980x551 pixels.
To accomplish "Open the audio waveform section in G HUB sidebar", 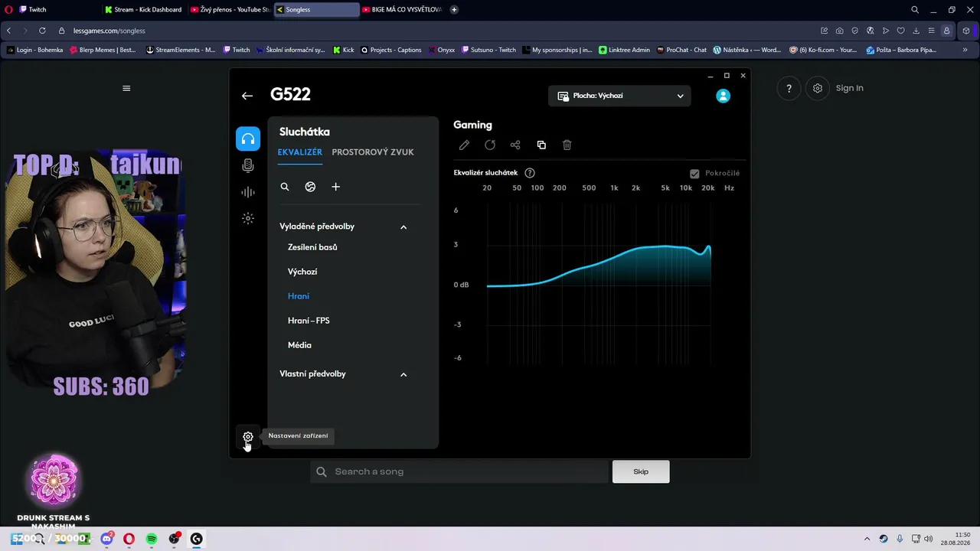I will (x=248, y=192).
